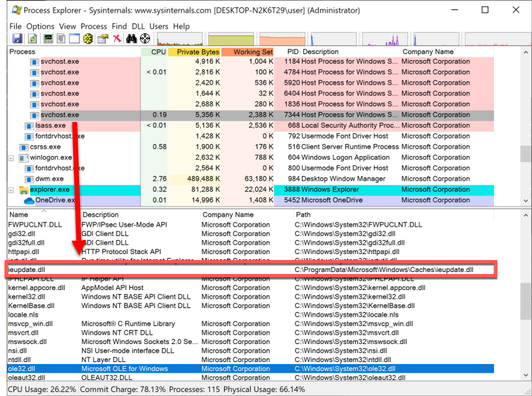The image size is (532, 396).
Task: Open the Options menu
Action: coord(41,26)
